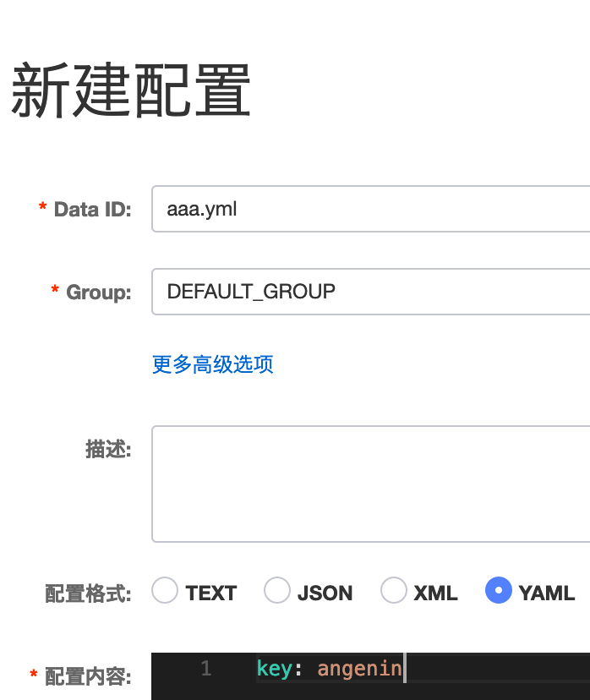The height and width of the screenshot is (700, 590).
Task: Open the 更多高级选项 advanced options link
Action: point(211,364)
